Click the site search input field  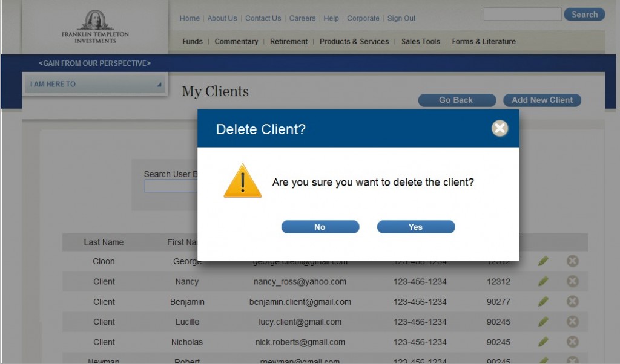coord(523,15)
